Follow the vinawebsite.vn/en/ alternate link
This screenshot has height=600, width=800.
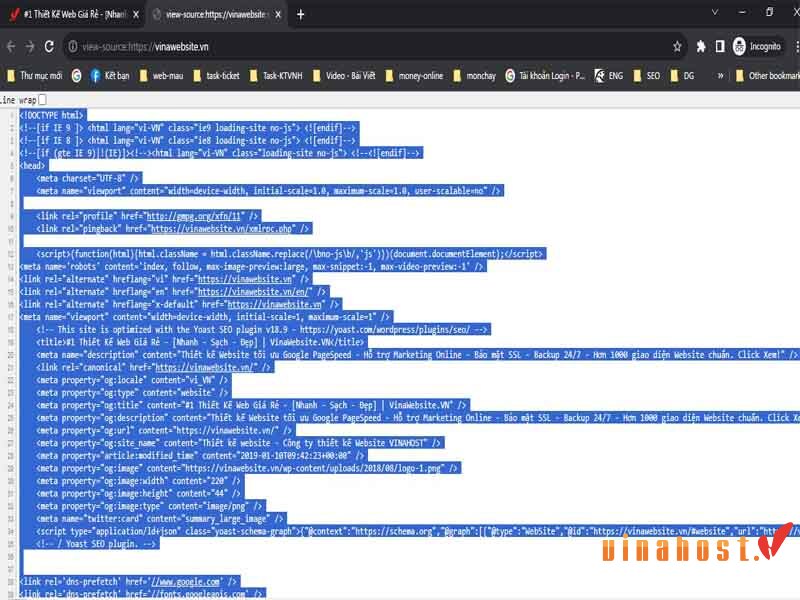(255, 292)
